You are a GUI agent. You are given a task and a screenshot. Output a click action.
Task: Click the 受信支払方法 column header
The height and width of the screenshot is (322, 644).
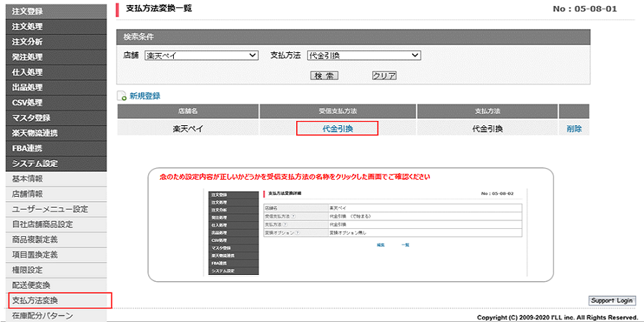point(338,112)
